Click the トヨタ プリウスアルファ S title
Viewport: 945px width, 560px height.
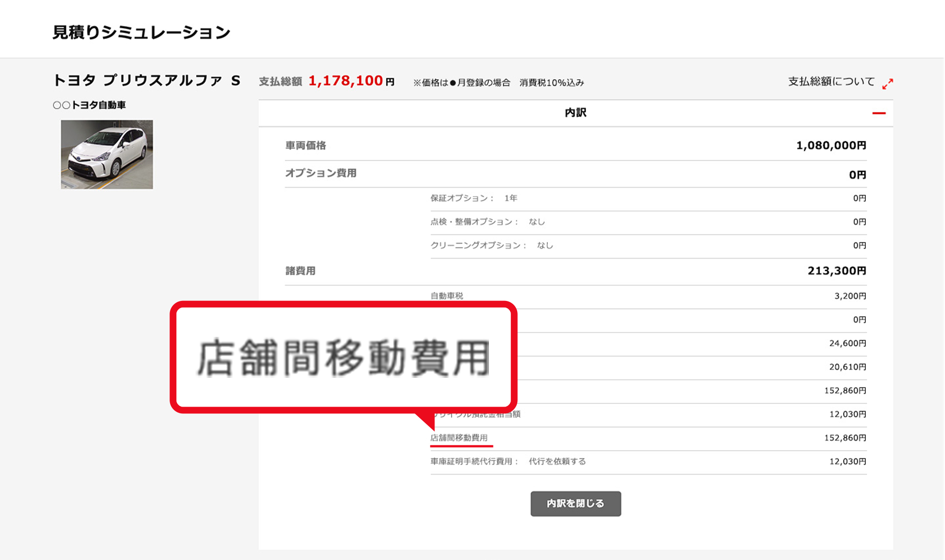(147, 81)
